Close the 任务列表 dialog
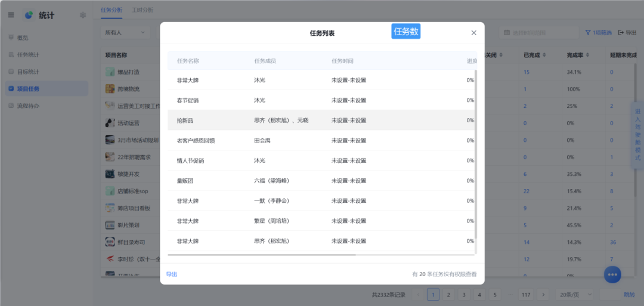 [x=473, y=33]
